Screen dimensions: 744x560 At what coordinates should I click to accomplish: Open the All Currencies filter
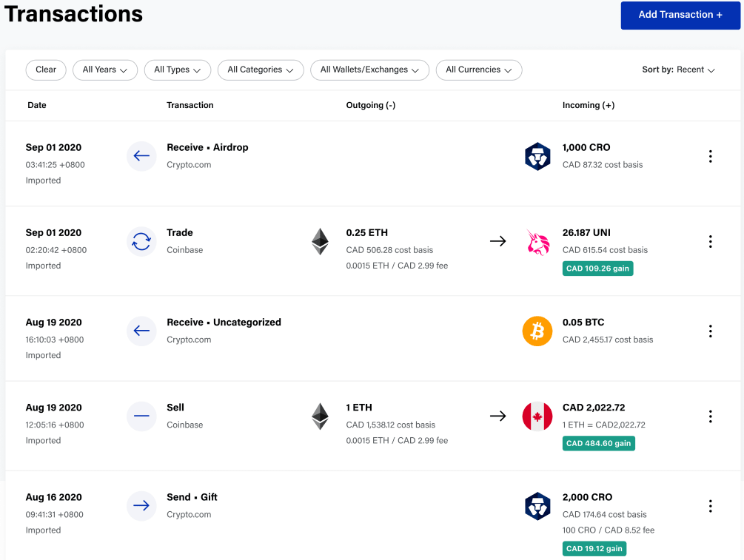(479, 70)
